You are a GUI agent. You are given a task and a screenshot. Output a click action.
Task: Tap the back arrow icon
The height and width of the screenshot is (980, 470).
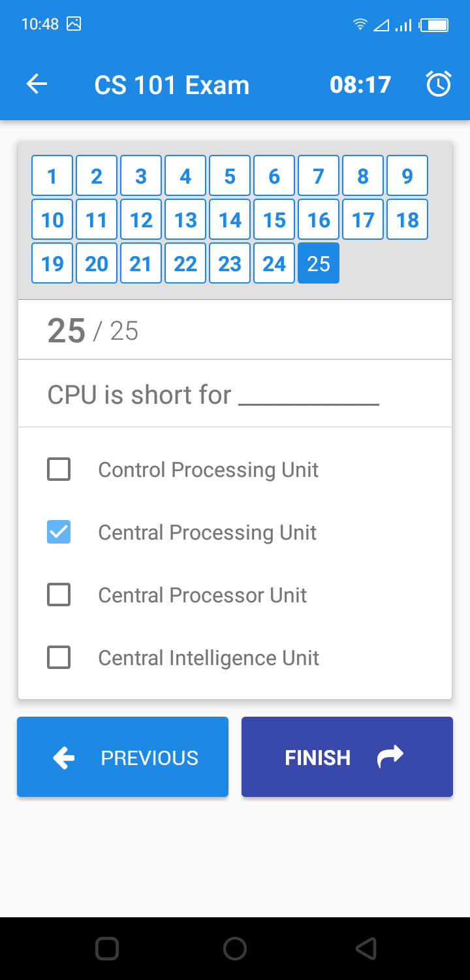(37, 84)
